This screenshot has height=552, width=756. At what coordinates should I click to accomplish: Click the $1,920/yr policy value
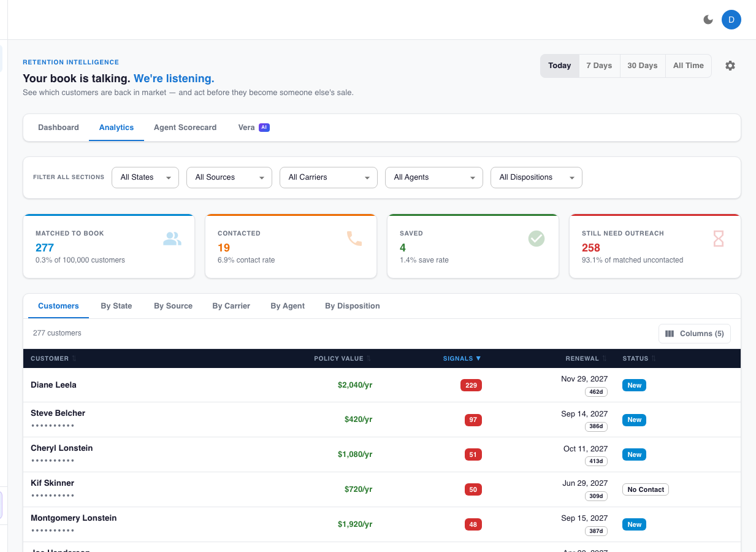(355, 525)
